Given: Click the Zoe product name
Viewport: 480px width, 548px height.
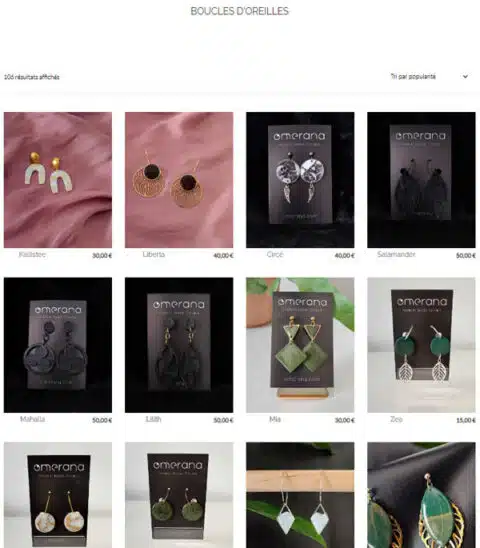Looking at the screenshot, I should (396, 419).
